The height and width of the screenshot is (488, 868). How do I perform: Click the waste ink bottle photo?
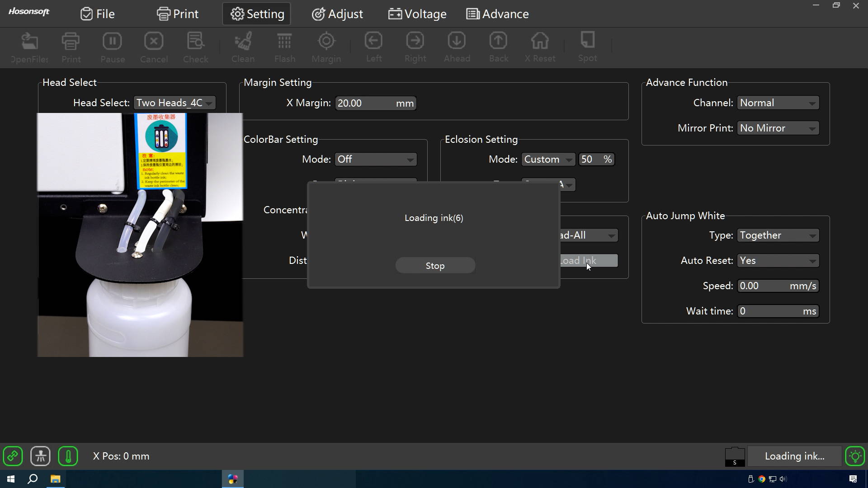(x=140, y=235)
